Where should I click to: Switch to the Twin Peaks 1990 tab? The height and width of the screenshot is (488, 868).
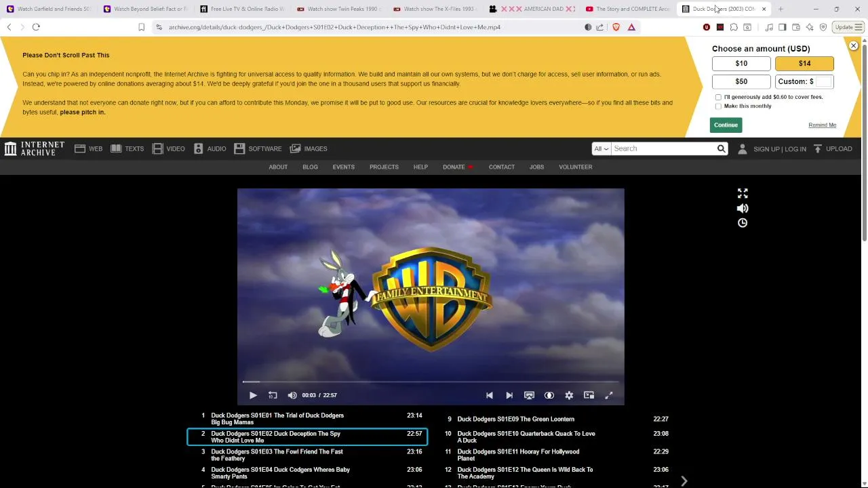[x=339, y=9]
